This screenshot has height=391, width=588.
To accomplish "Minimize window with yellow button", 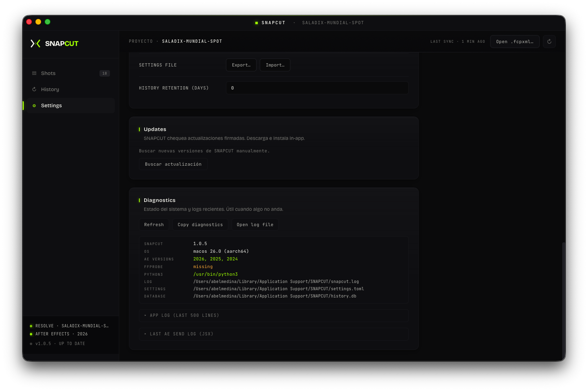I will [x=38, y=22].
